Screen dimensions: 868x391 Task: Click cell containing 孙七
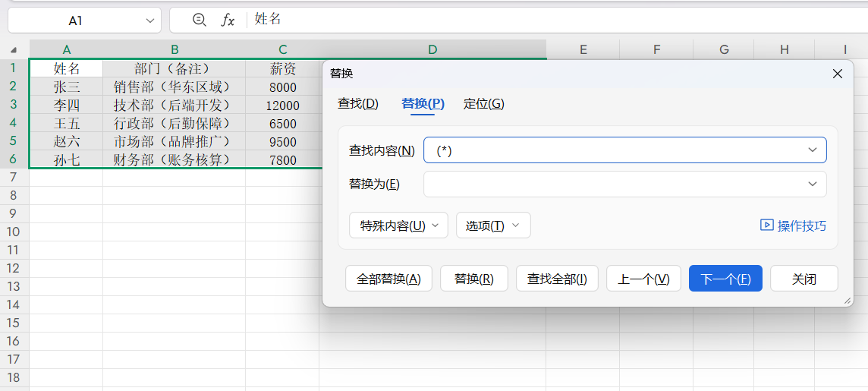[x=67, y=160]
